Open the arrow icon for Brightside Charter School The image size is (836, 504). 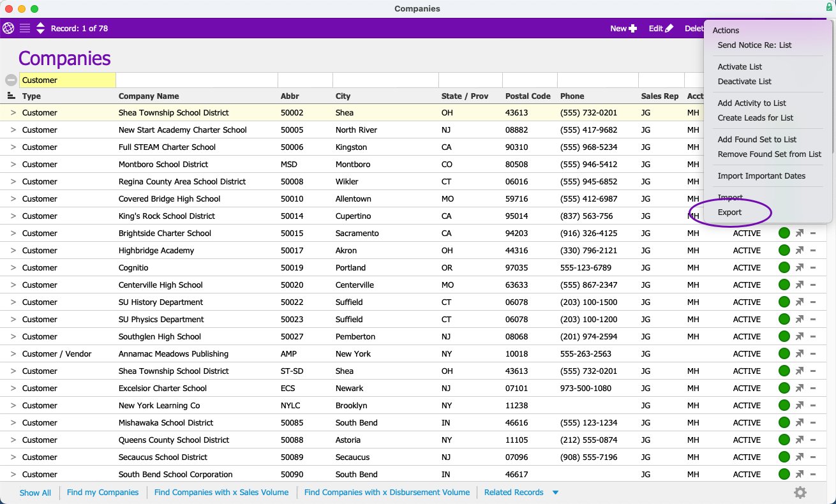coord(800,233)
